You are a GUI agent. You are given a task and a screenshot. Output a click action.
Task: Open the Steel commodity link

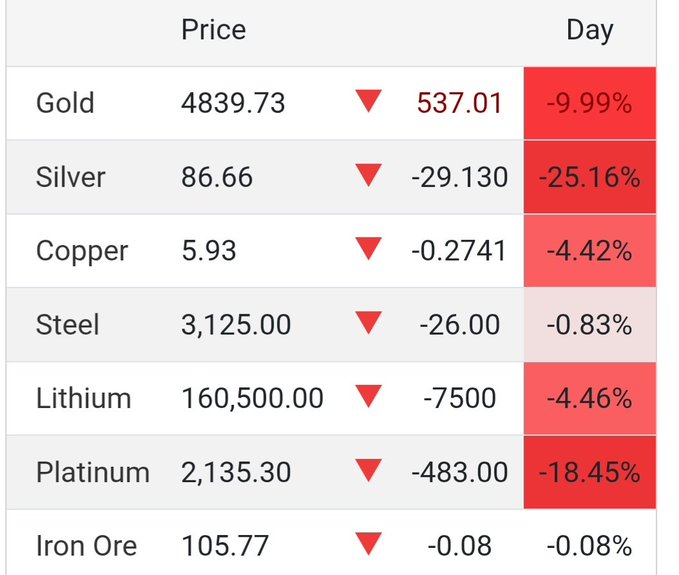(67, 325)
